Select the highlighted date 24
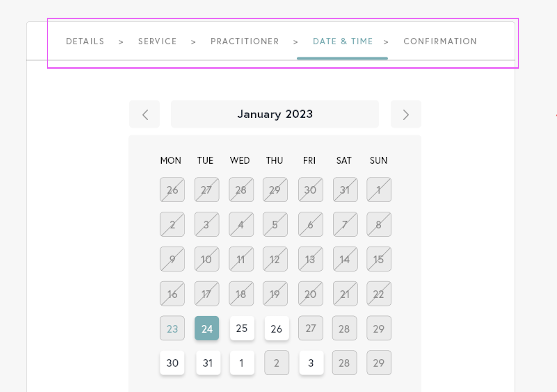The height and width of the screenshot is (392, 557). click(x=207, y=328)
